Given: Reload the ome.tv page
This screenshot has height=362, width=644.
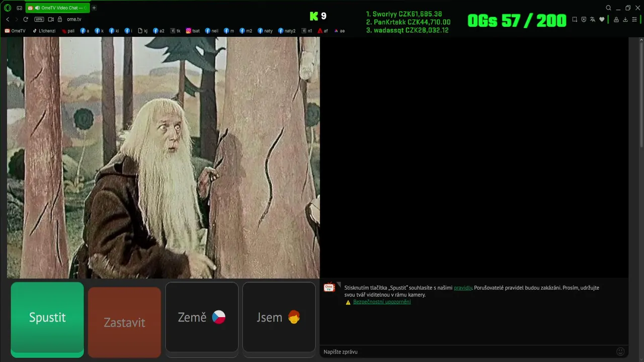Looking at the screenshot, I should [x=26, y=19].
